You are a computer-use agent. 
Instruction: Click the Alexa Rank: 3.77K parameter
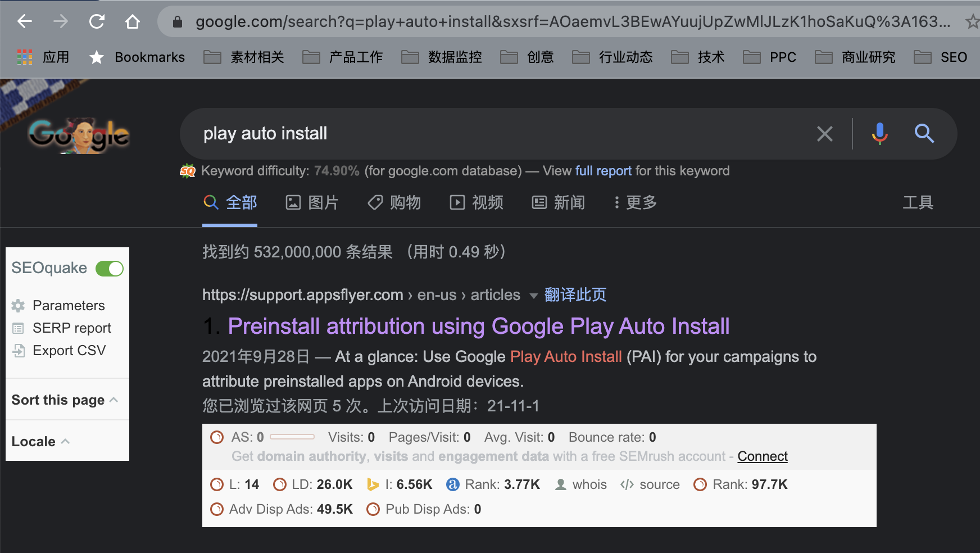493,484
